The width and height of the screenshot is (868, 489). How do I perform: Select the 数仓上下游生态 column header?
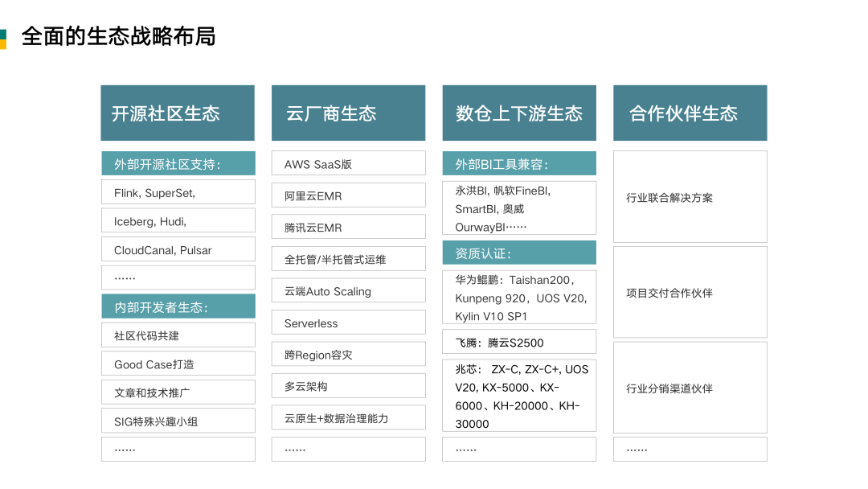point(519,113)
